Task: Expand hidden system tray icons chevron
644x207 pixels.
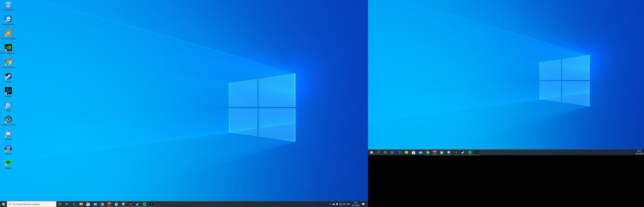Action: [x=330, y=204]
